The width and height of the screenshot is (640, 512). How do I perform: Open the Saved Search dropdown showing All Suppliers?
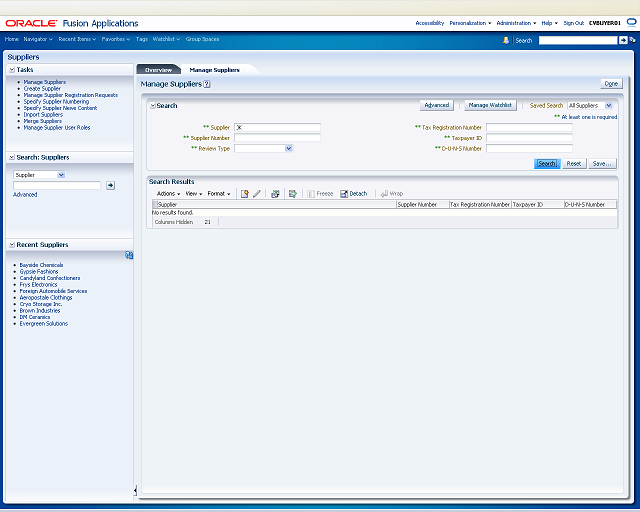click(x=609, y=106)
